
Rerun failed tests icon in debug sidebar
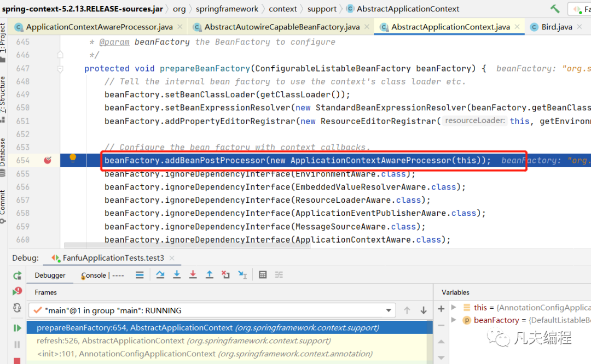click(x=18, y=291)
